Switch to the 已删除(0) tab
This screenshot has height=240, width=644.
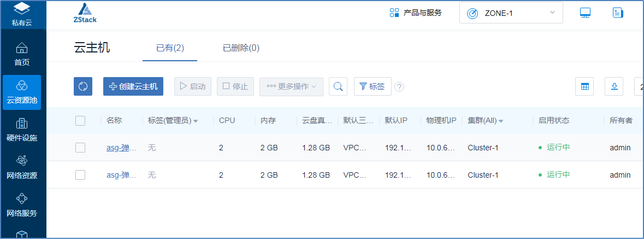click(x=241, y=48)
